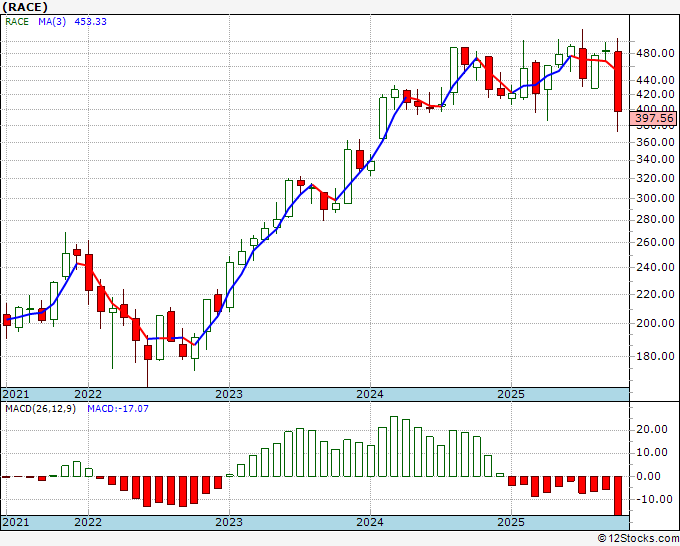Click the latest large red candlestick
This screenshot has width=680, height=546.
coord(618,82)
